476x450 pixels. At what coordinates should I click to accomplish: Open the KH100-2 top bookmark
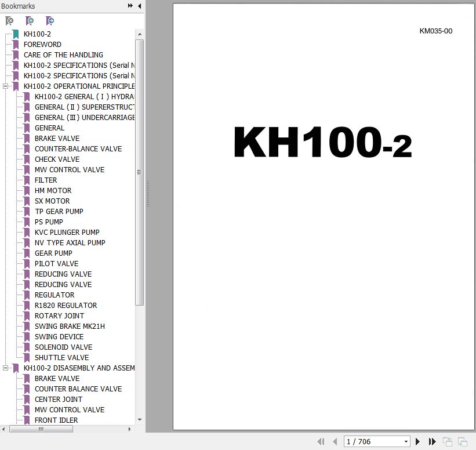pos(37,34)
